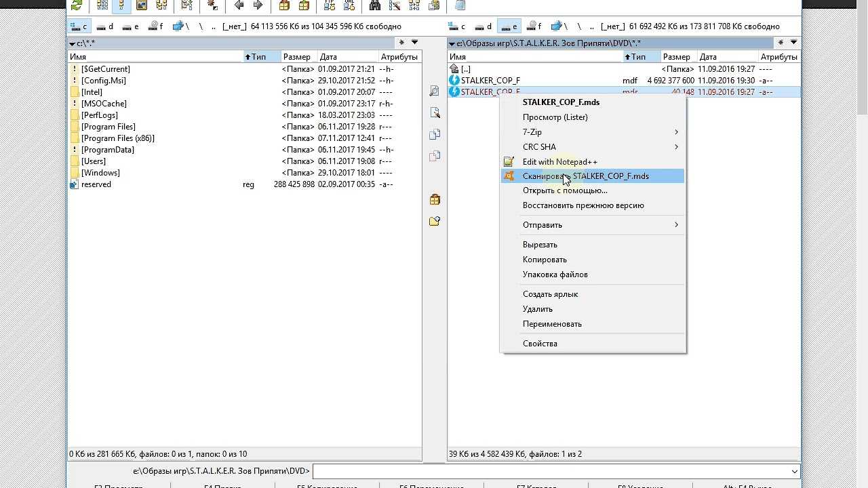The width and height of the screenshot is (868, 488).
Task: Open right panel favorites asterisk button
Action: coord(781,43)
